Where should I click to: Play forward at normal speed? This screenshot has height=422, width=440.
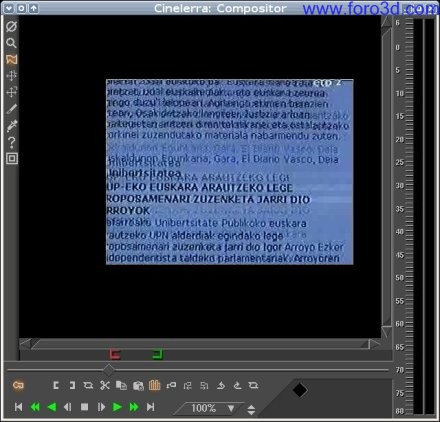117,407
